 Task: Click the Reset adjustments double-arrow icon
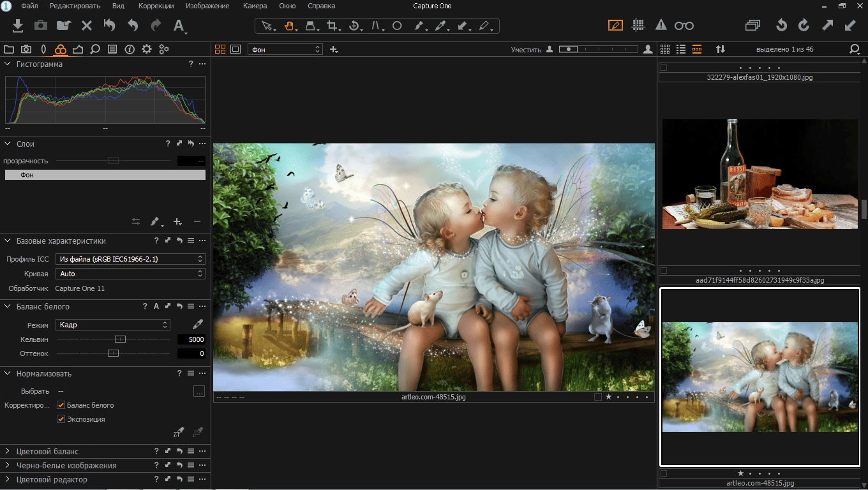pyautogui.click(x=110, y=26)
